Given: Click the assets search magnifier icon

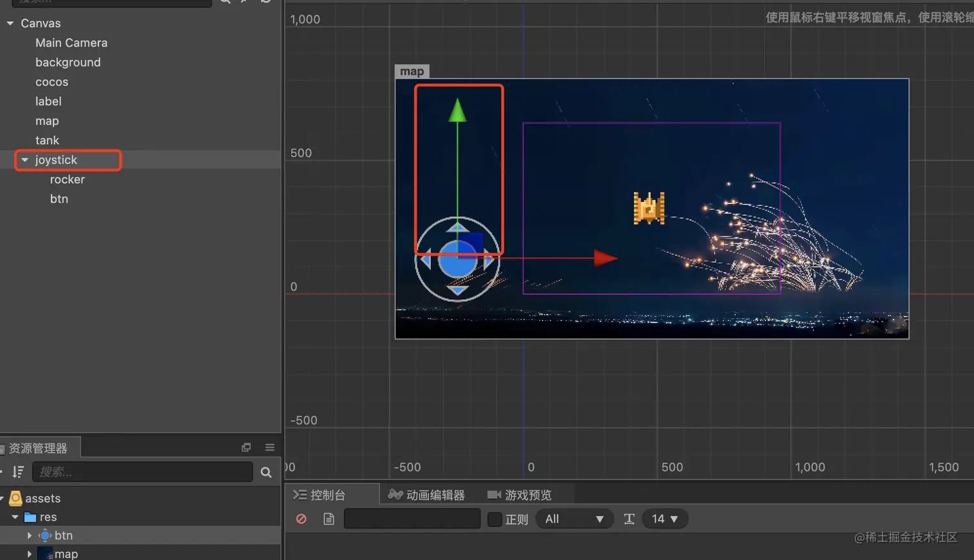Looking at the screenshot, I should click(x=266, y=472).
